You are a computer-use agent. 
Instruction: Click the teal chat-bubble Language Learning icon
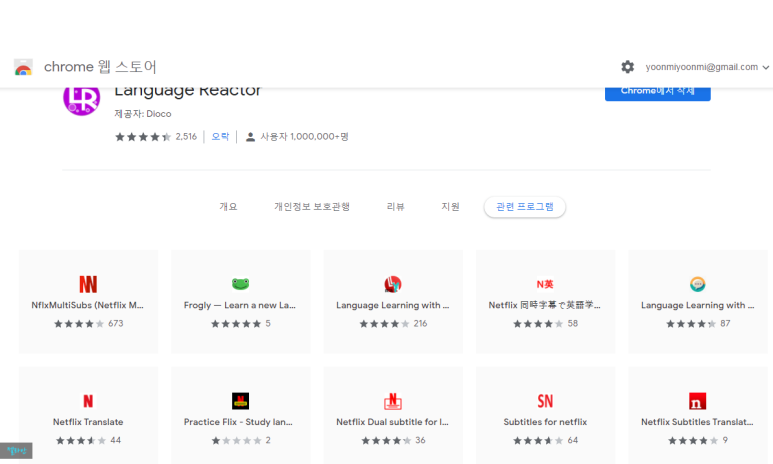point(698,284)
